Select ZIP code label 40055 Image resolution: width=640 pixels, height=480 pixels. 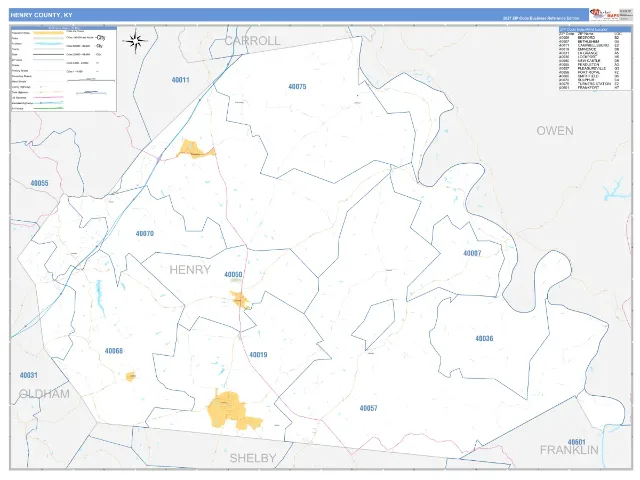tap(40, 183)
